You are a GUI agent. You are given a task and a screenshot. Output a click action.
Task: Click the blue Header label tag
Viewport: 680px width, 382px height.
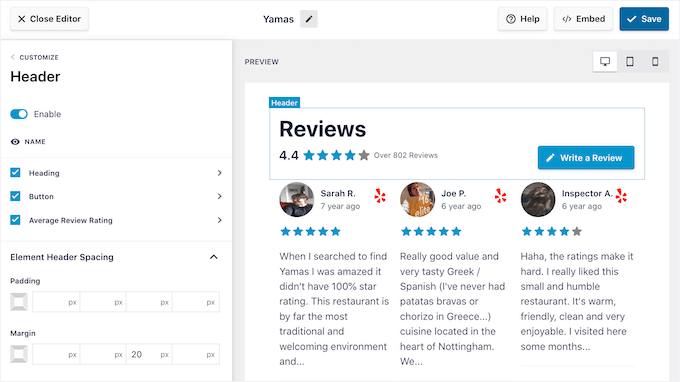click(284, 103)
